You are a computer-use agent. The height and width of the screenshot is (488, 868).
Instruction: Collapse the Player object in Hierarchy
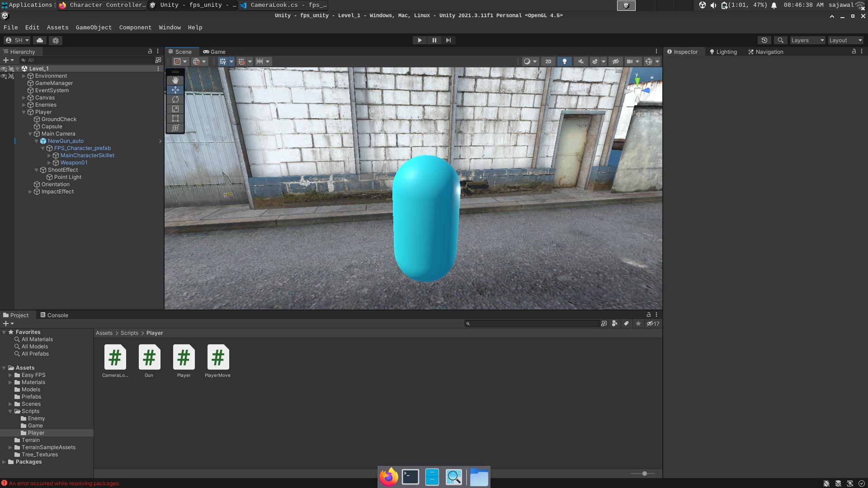pyautogui.click(x=24, y=112)
